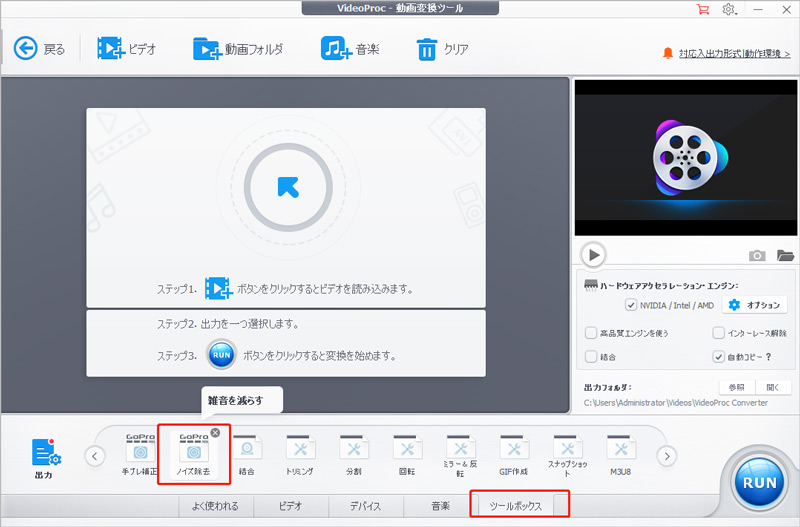Select the トリミング trim tool
Viewport: 800px width, 527px height.
coord(300,454)
